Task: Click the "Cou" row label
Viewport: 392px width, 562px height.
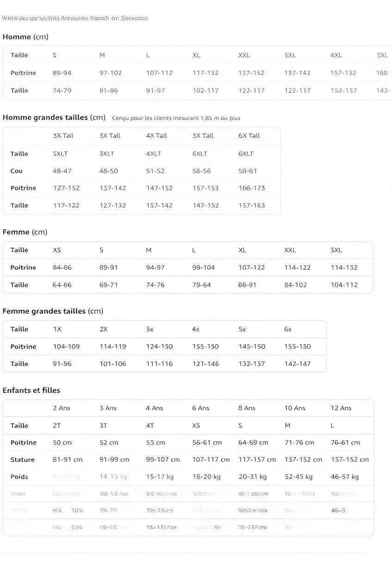Action: click(17, 171)
